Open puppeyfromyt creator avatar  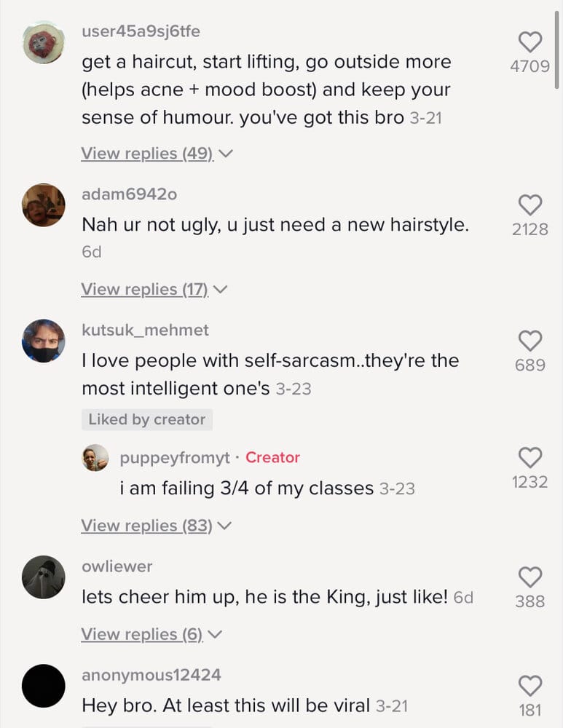point(95,458)
